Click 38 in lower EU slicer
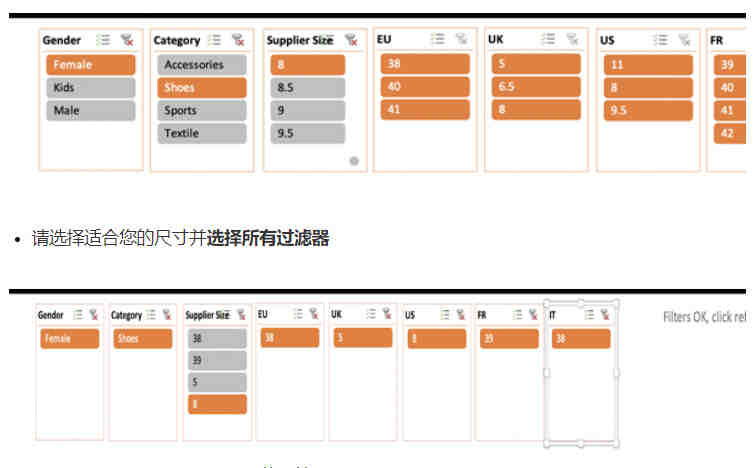753x468 pixels. [290, 337]
